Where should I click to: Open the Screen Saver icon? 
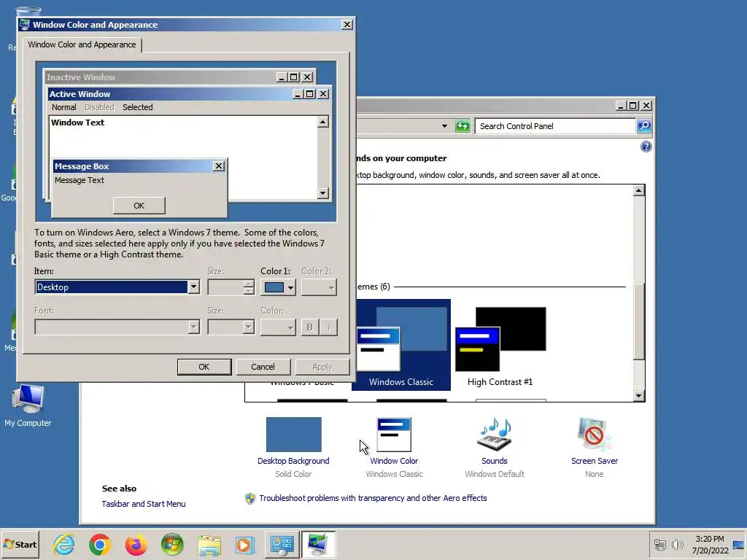594,435
